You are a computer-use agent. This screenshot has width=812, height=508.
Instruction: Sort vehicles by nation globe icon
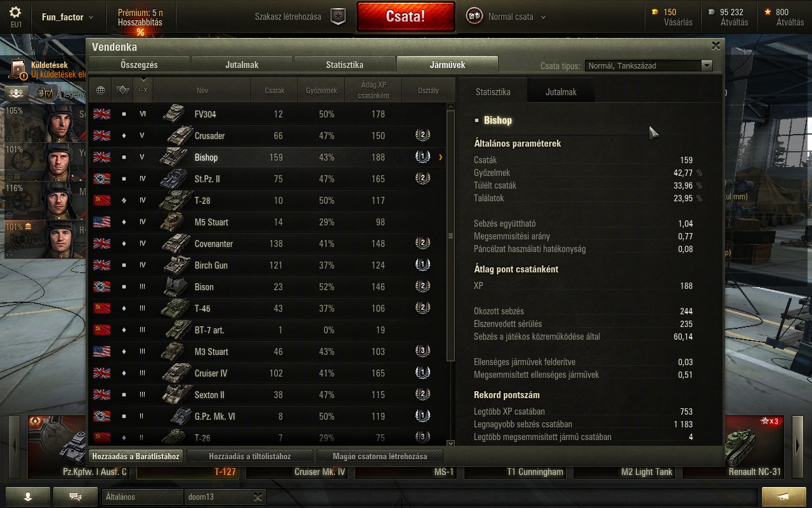100,90
